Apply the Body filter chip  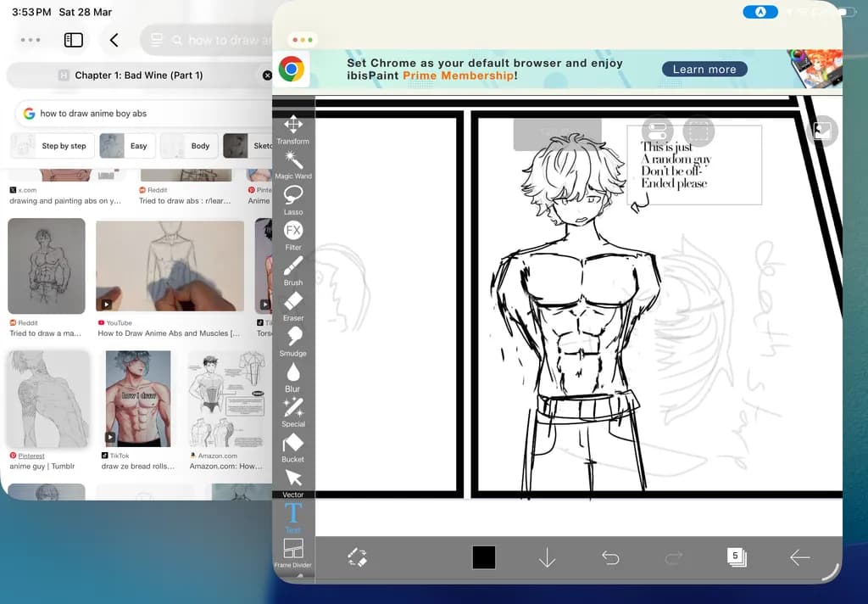point(189,146)
